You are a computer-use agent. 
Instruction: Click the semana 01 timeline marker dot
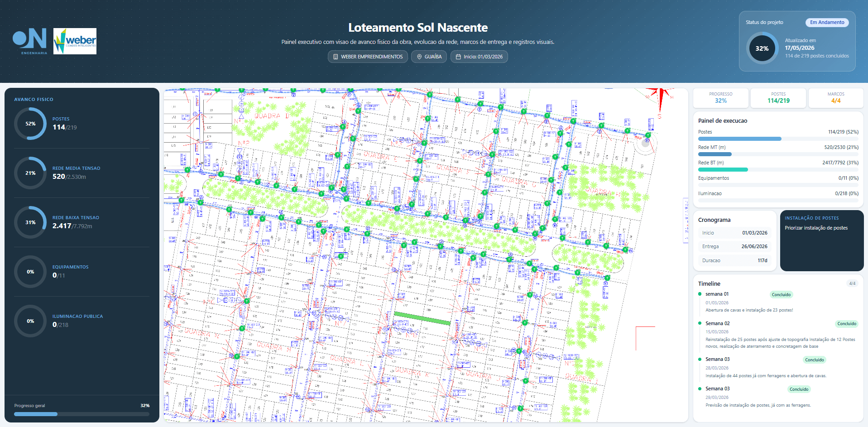[x=700, y=294]
